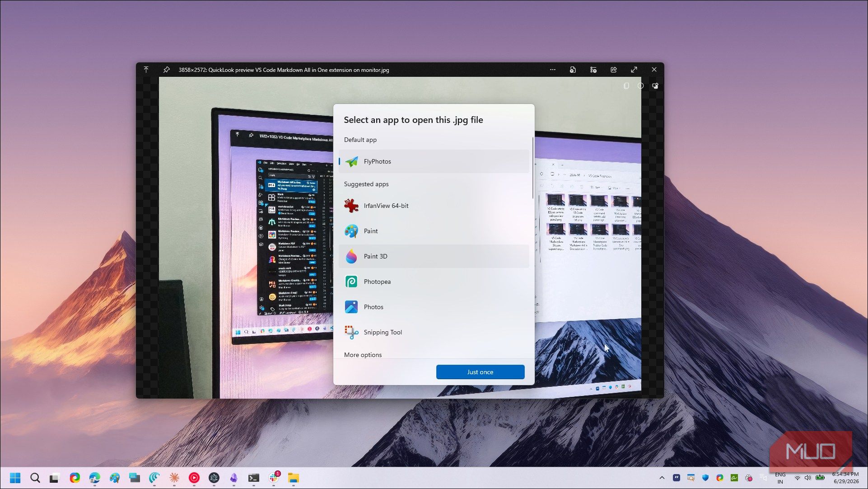Click 'Select an app to open this .jpg file' title
This screenshot has height=489, width=868.
click(413, 120)
